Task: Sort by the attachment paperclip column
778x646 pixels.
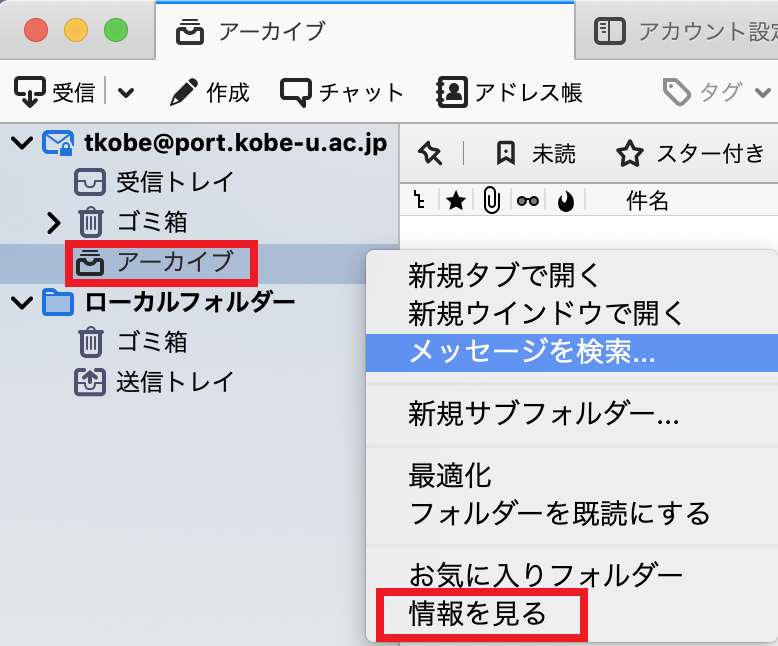Action: tap(491, 201)
